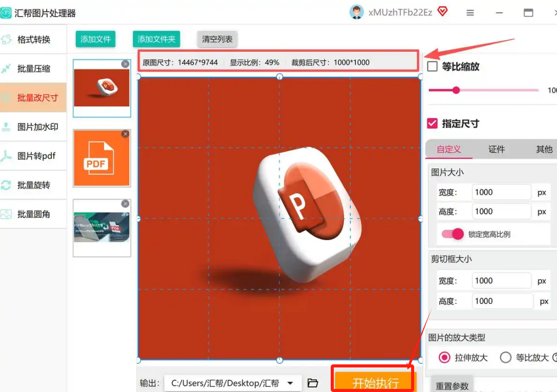Click the 图片转pdf icon
Screen dimensions: 557x392
point(6,156)
